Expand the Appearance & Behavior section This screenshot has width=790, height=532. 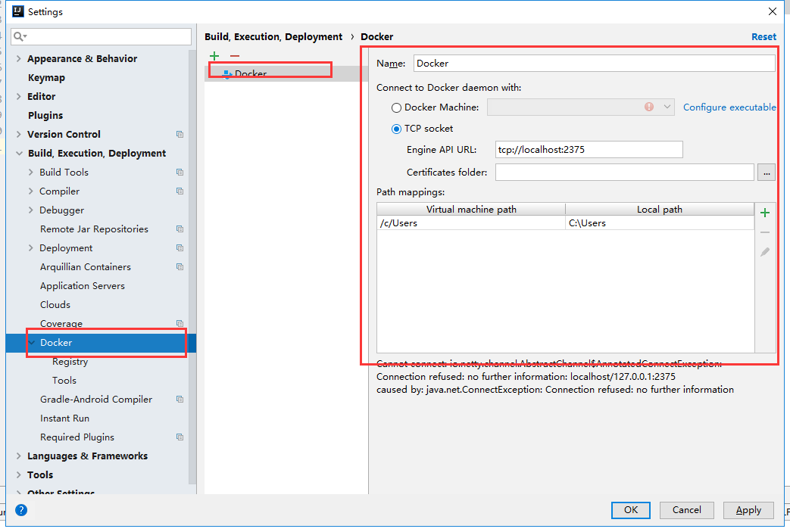(x=19, y=59)
